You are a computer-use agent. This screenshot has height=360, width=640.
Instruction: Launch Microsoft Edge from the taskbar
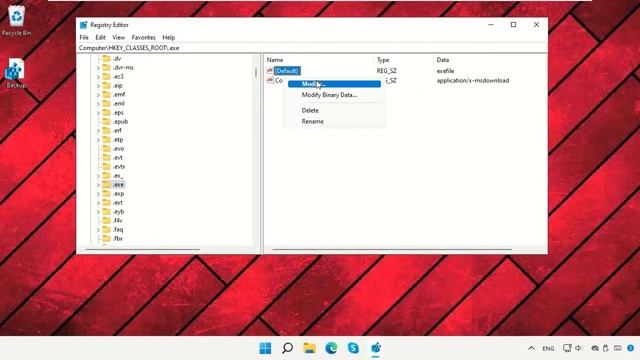331,348
